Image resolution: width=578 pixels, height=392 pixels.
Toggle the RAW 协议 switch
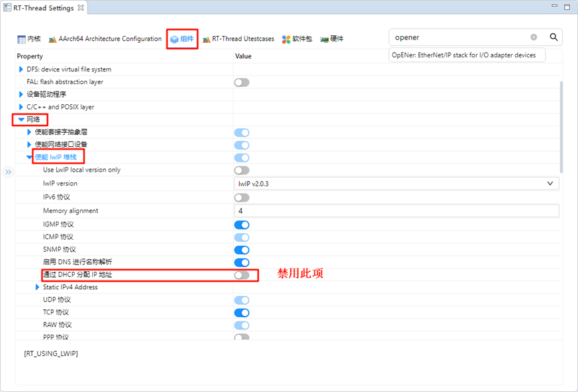pos(242,325)
